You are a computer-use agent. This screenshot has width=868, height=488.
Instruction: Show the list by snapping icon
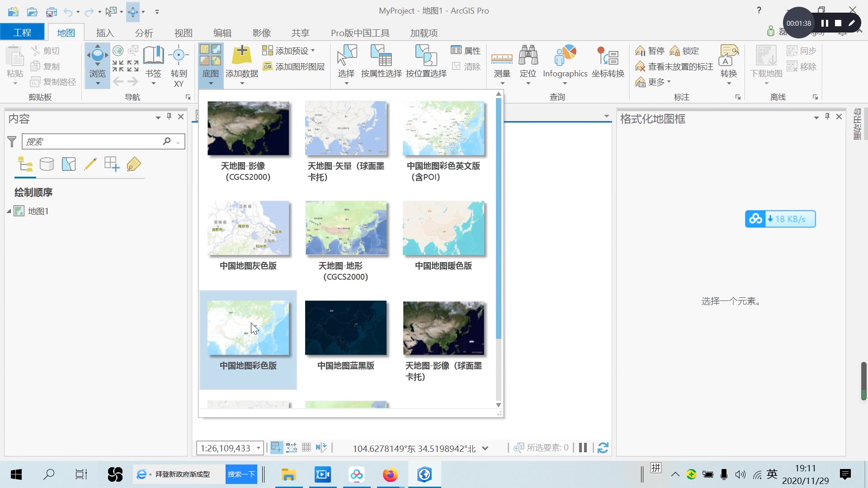click(112, 164)
